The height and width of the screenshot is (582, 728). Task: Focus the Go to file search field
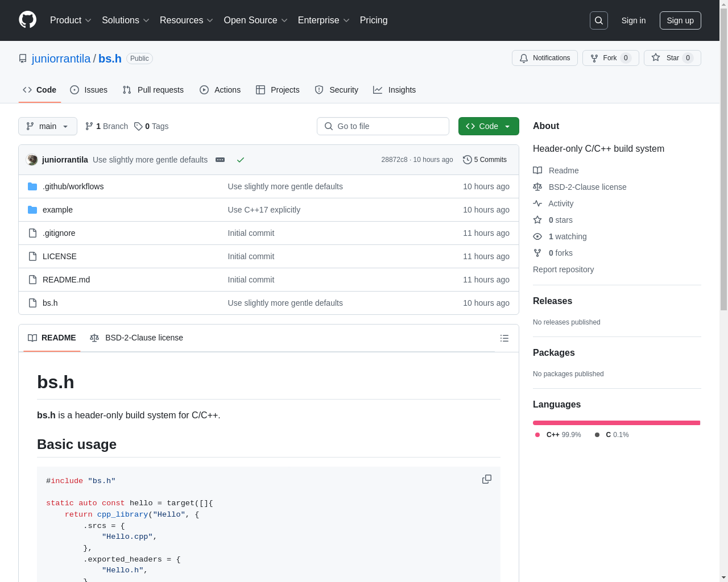click(x=383, y=126)
